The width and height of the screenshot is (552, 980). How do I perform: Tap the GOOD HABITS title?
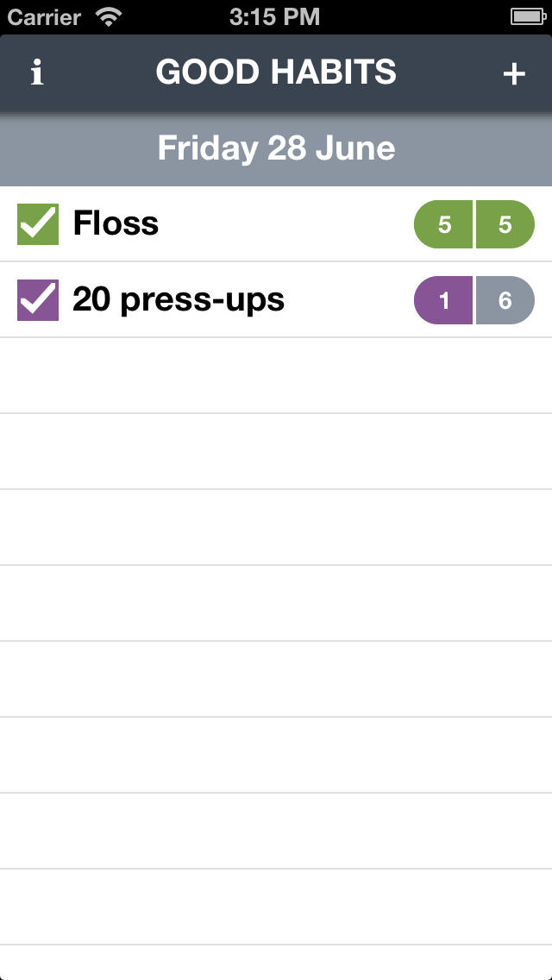point(276,72)
